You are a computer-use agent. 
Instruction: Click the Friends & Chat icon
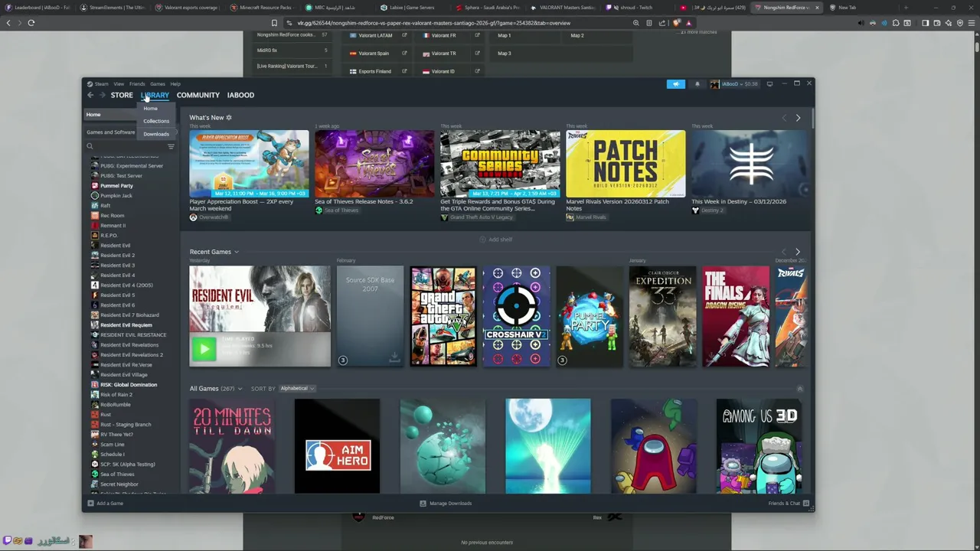pyautogui.click(x=806, y=504)
